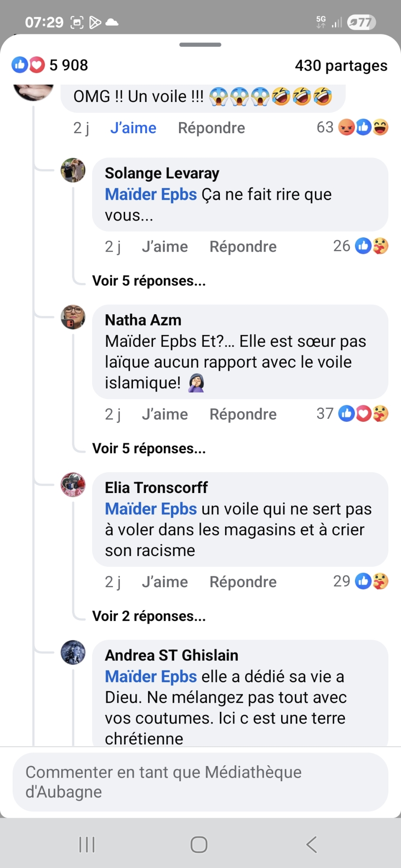Open the 430 partages list
This screenshot has height=868, width=401.
coord(341,66)
